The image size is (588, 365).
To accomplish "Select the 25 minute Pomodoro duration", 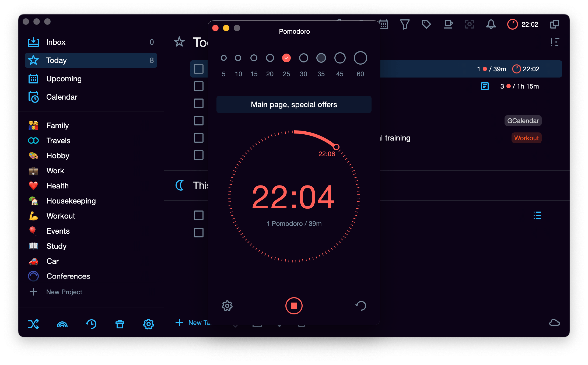I will [286, 58].
